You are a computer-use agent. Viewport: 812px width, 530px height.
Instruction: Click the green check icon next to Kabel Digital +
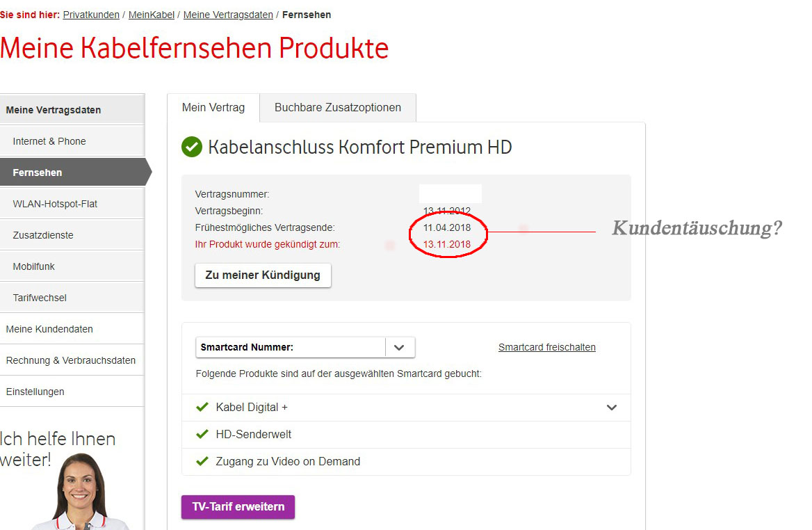tap(202, 407)
